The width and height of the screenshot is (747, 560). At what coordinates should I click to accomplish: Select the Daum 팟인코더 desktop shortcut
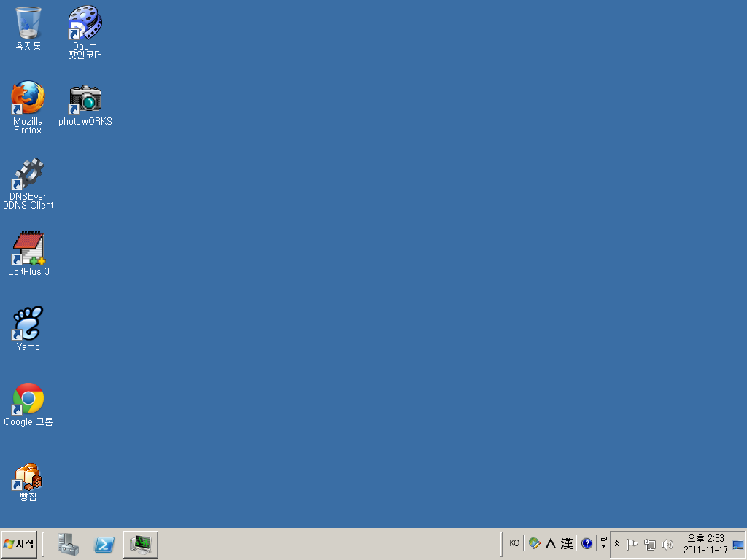85,32
